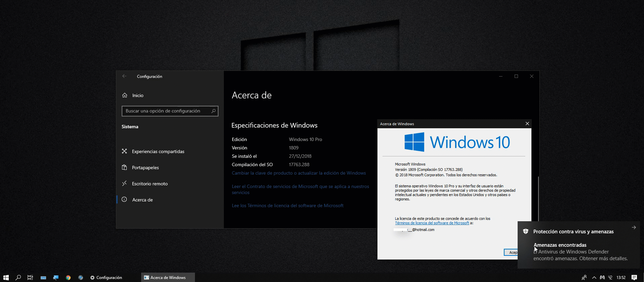644x282 pixels.
Task: Open the round blue app icon next to Chrome
Action: [x=81, y=278]
